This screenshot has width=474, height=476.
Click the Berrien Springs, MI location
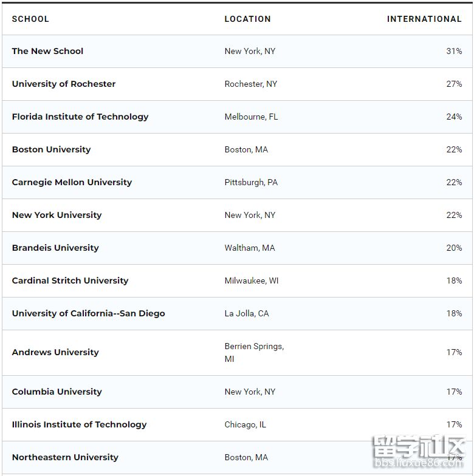254,352
